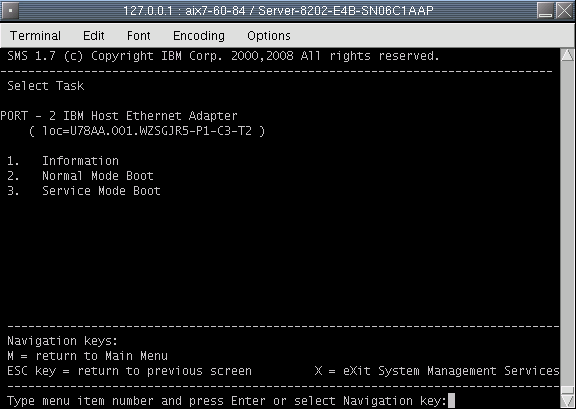Minimize the terminal window
Image resolution: width=576 pixels, height=409 pixels.
[546, 10]
